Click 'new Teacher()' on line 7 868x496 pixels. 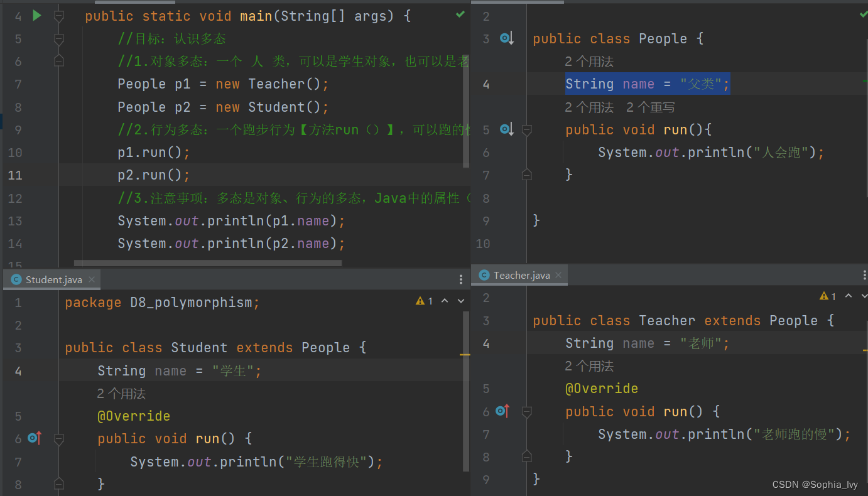268,84
